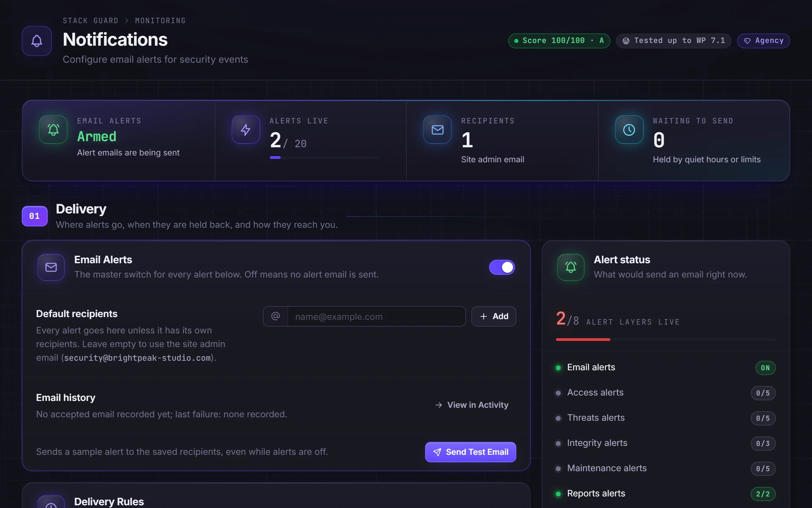Click the Threats alerts row label
Screen dimensions: 812x508
pyautogui.click(x=596, y=418)
